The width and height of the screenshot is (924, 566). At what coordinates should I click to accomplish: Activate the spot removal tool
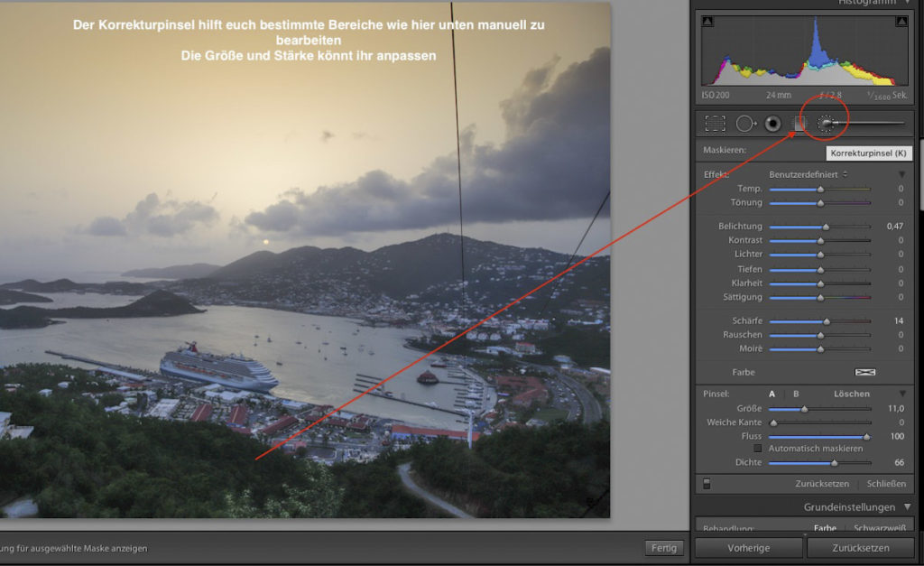745,124
